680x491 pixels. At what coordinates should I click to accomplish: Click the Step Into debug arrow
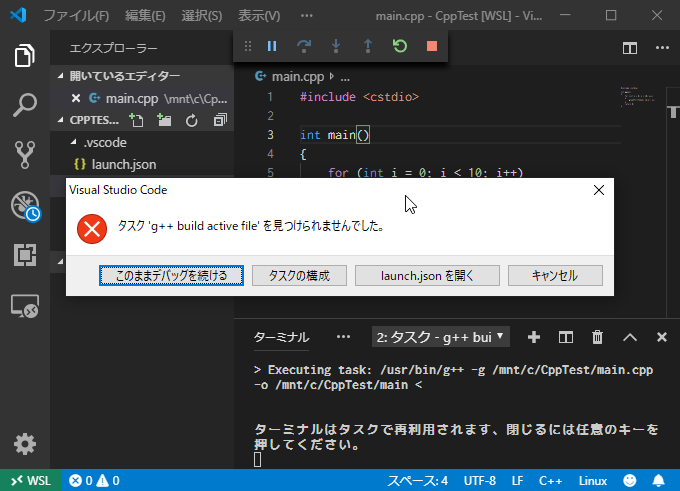coord(336,46)
